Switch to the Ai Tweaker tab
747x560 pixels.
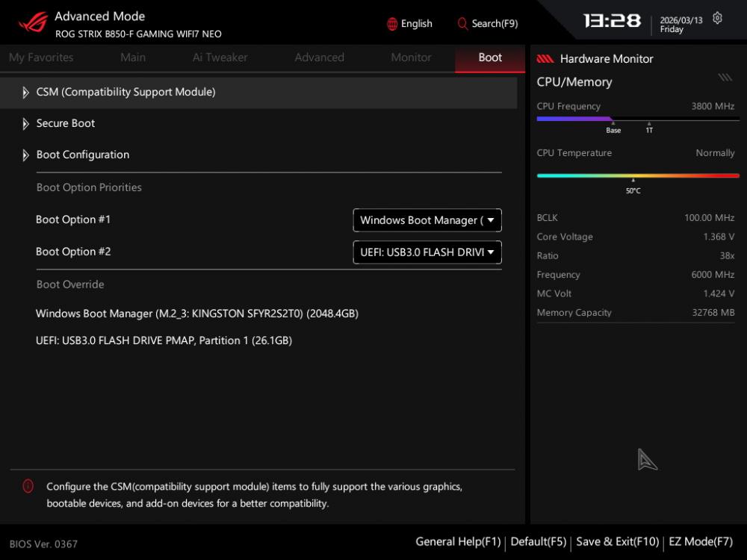point(220,57)
